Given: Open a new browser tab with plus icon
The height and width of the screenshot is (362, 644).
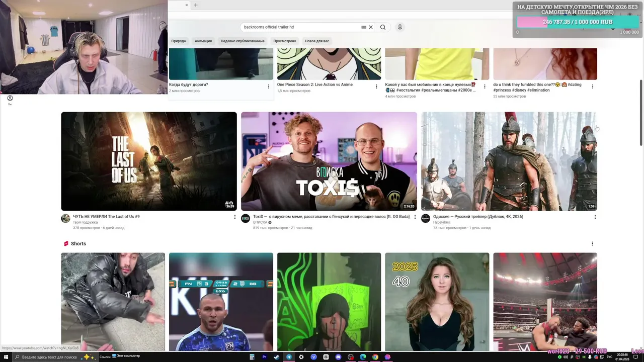Looking at the screenshot, I should [x=196, y=5].
